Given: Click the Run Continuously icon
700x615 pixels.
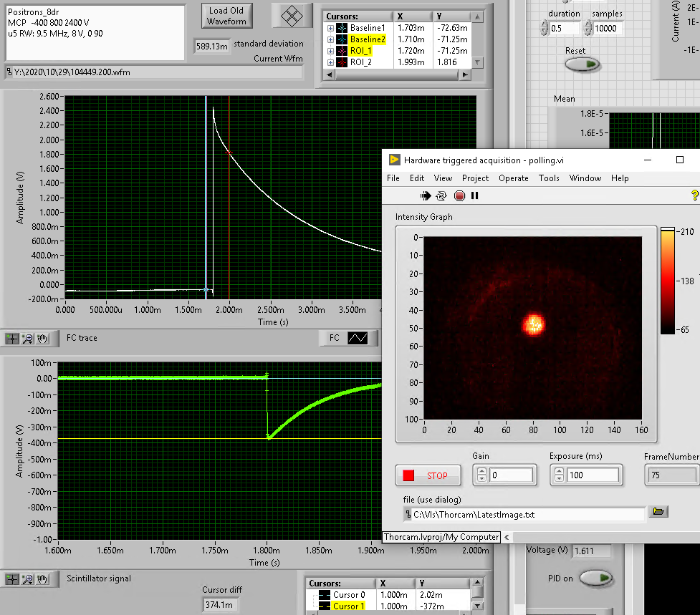Looking at the screenshot, I should 441,195.
